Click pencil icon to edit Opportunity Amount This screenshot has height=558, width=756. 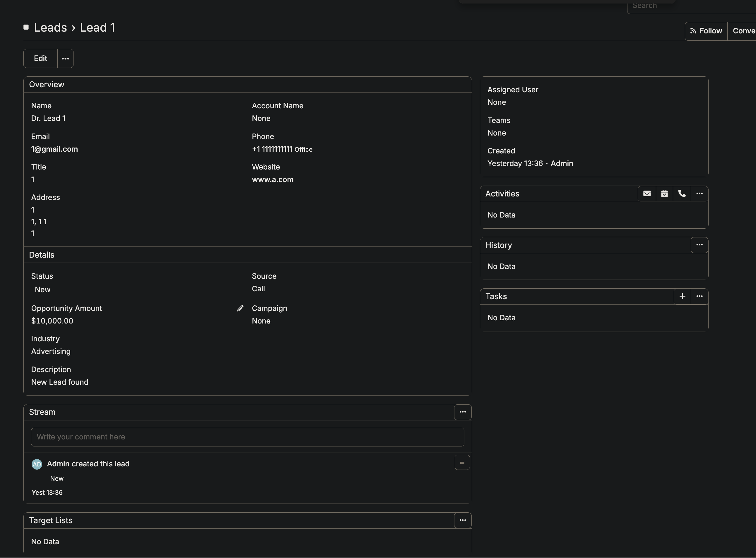(240, 308)
